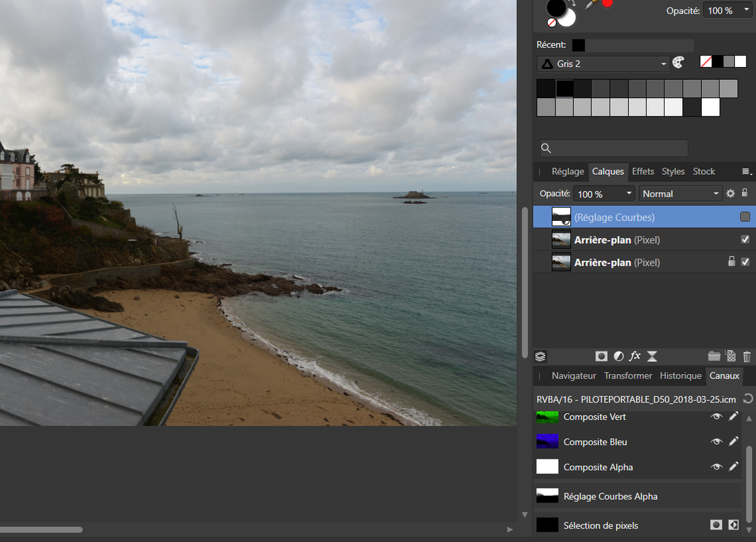Pick colour with the eyedropper tool

[591, 4]
